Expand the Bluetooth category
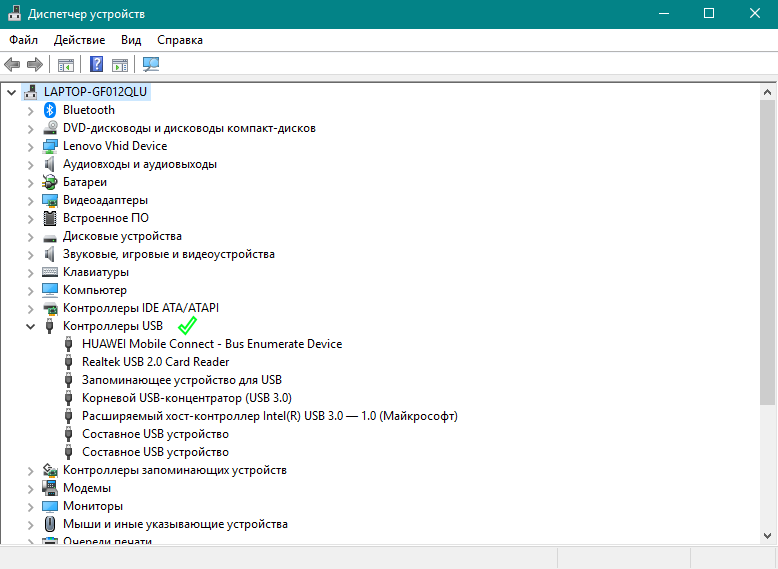Viewport: 778px width, 569px height. point(30,111)
